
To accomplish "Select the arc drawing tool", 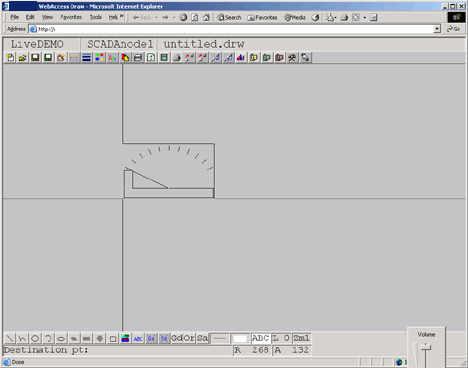I will click(x=48, y=339).
